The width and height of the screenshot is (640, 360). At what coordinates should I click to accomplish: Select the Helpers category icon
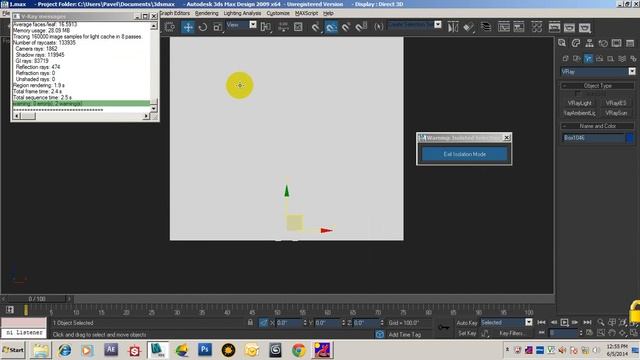click(x=611, y=59)
